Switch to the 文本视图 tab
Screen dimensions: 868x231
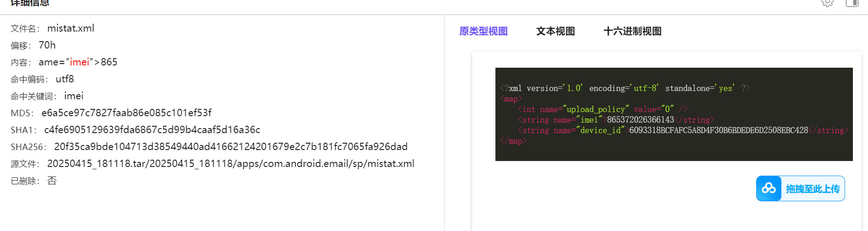click(555, 31)
